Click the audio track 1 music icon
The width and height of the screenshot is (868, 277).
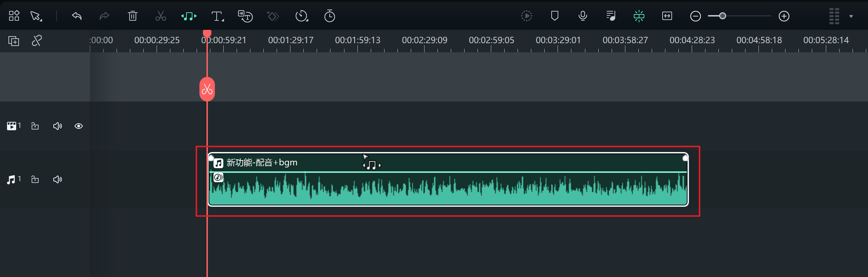[11, 180]
